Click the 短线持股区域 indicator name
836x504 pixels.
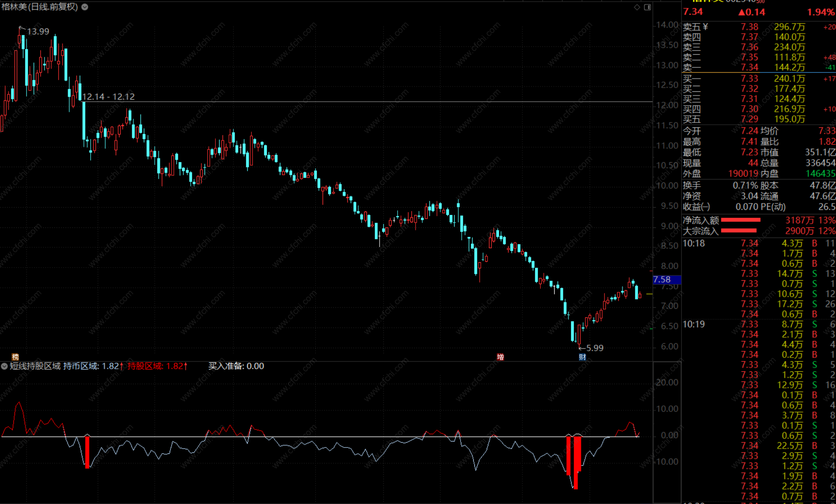35,366
